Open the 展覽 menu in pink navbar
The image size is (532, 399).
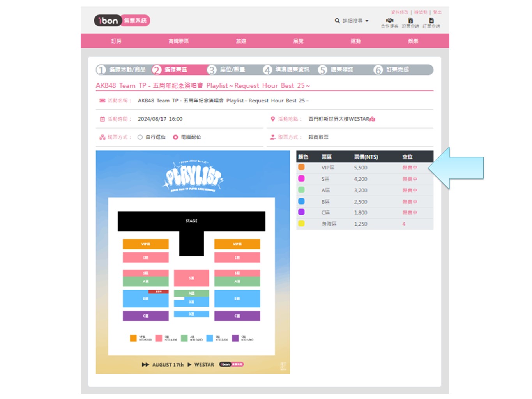click(298, 41)
